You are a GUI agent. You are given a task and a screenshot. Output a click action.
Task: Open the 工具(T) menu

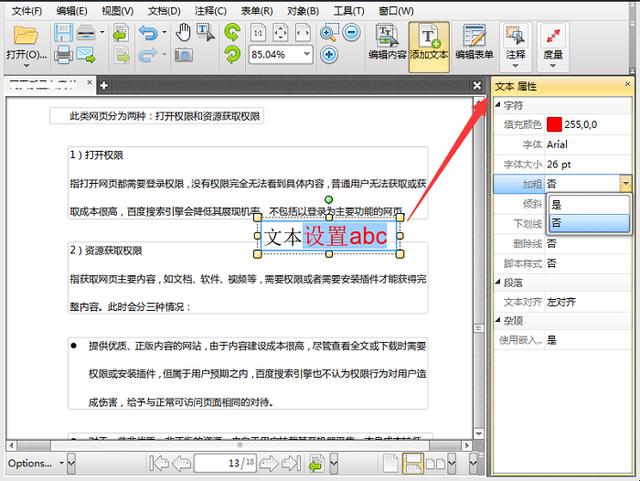[349, 11]
